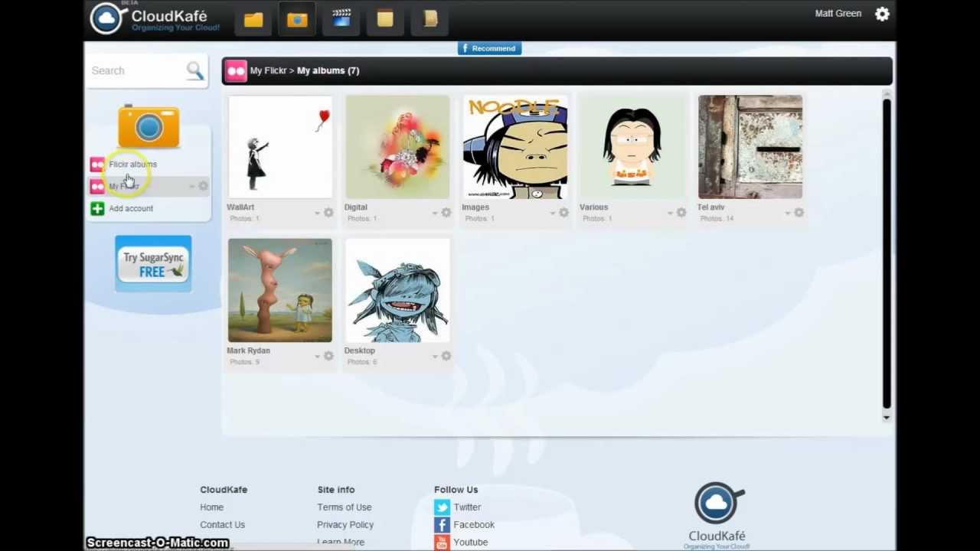Click the My albums (7) breadcrumb text
980x551 pixels.
(x=328, y=70)
